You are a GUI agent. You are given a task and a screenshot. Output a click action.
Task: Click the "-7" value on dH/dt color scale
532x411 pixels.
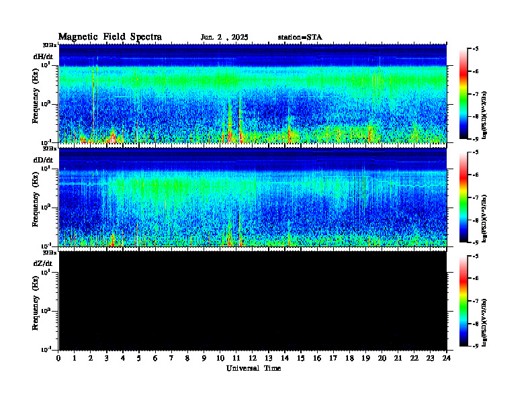[x=476, y=94]
